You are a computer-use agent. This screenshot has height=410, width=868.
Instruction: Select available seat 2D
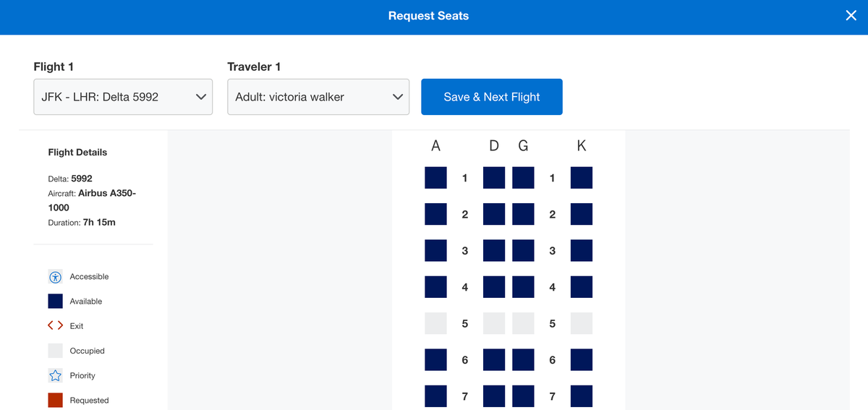[494, 214]
